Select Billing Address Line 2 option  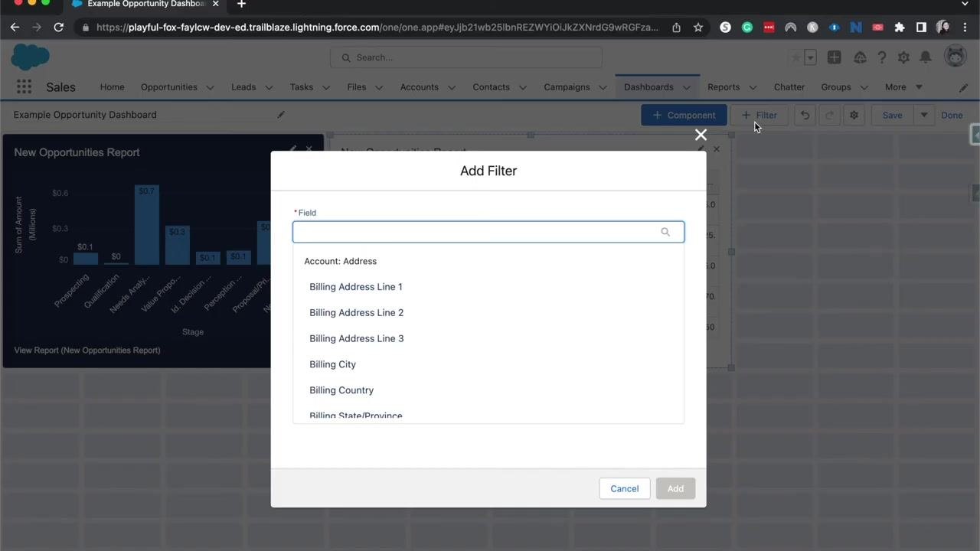[488, 313]
